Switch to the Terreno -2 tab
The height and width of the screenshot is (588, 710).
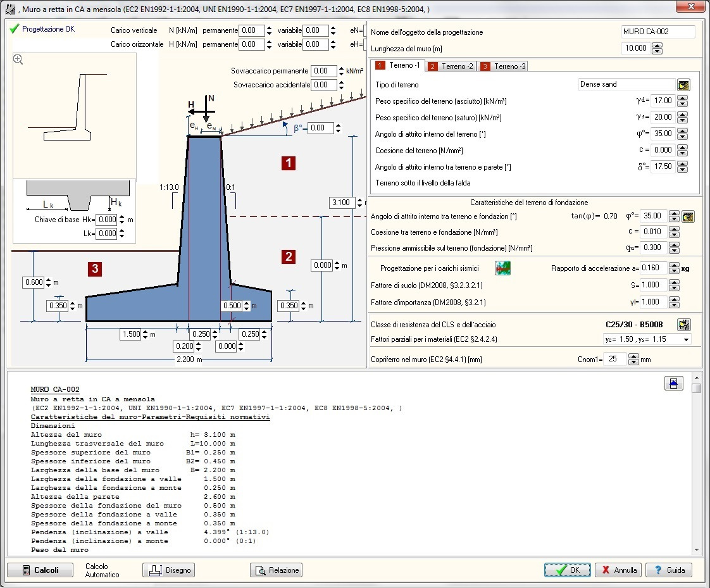tap(451, 66)
